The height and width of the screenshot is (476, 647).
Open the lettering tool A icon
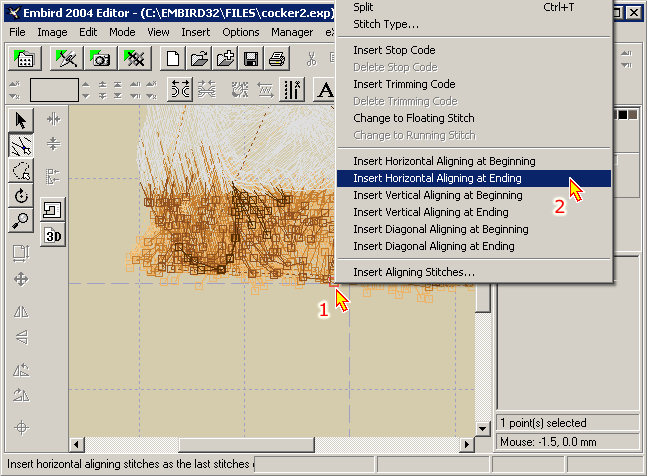tap(324, 89)
